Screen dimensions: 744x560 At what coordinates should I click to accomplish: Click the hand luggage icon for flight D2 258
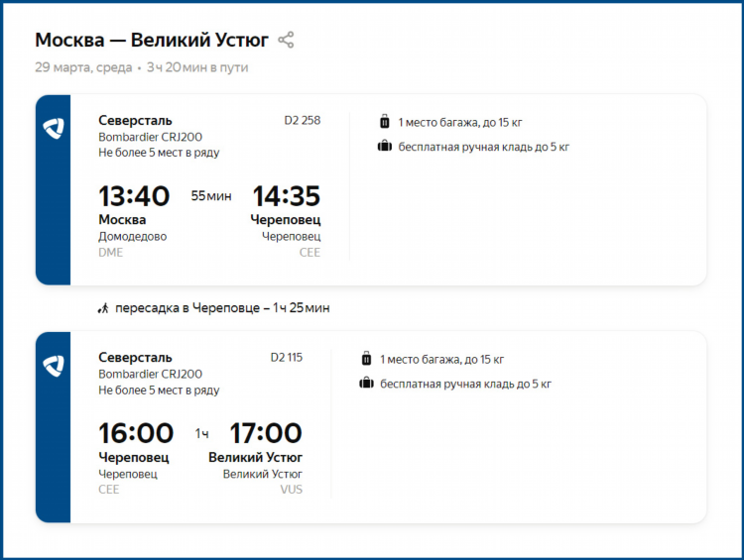coord(384,147)
